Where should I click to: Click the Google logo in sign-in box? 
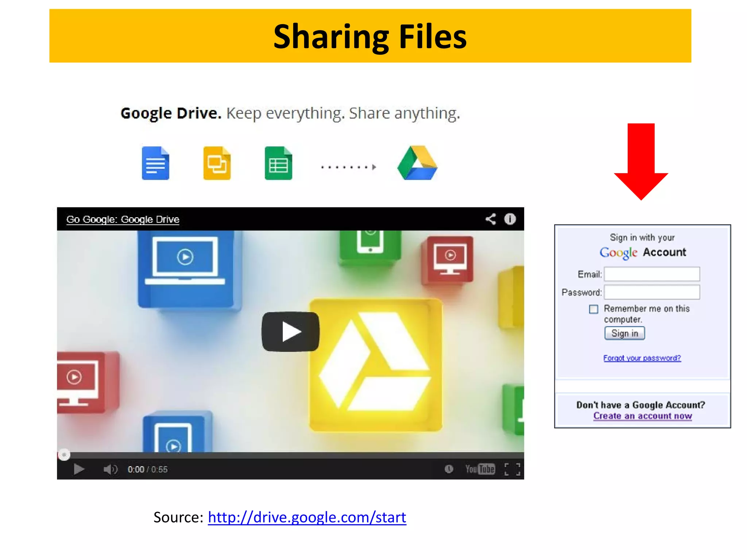(619, 252)
